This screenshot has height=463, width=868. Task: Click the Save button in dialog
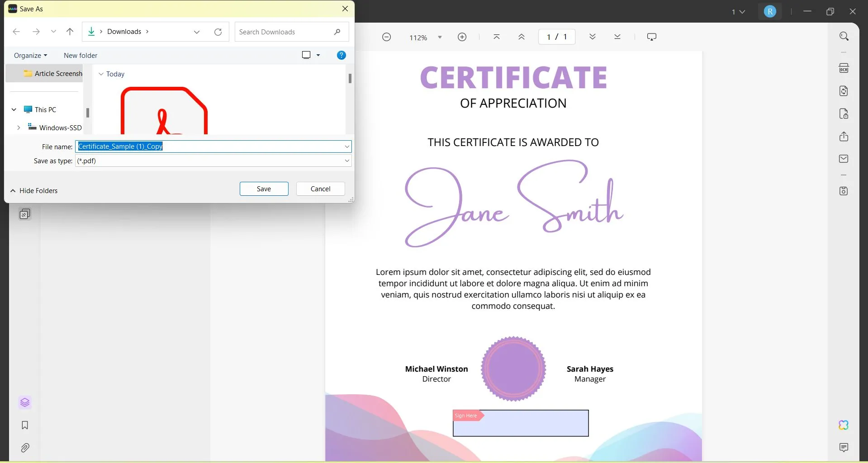264,189
